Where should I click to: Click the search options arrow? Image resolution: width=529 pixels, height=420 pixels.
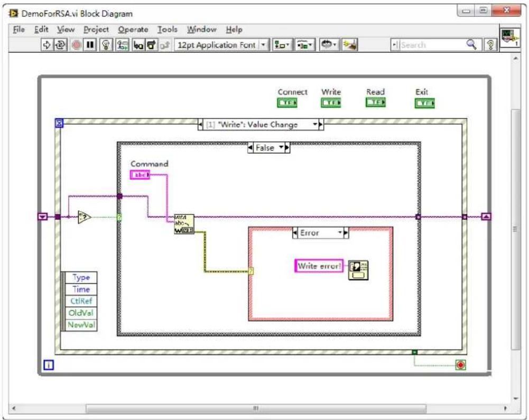point(395,45)
